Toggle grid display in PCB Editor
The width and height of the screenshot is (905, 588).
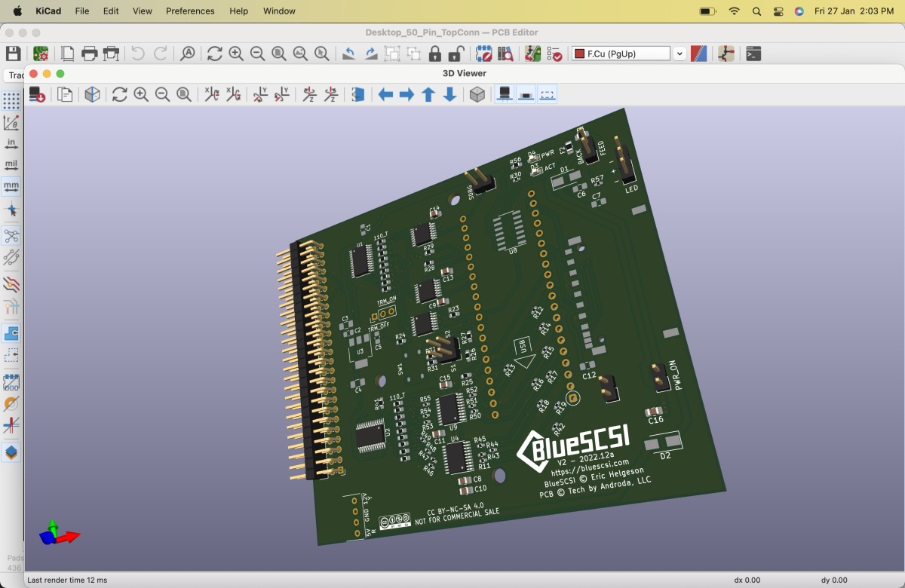11,101
